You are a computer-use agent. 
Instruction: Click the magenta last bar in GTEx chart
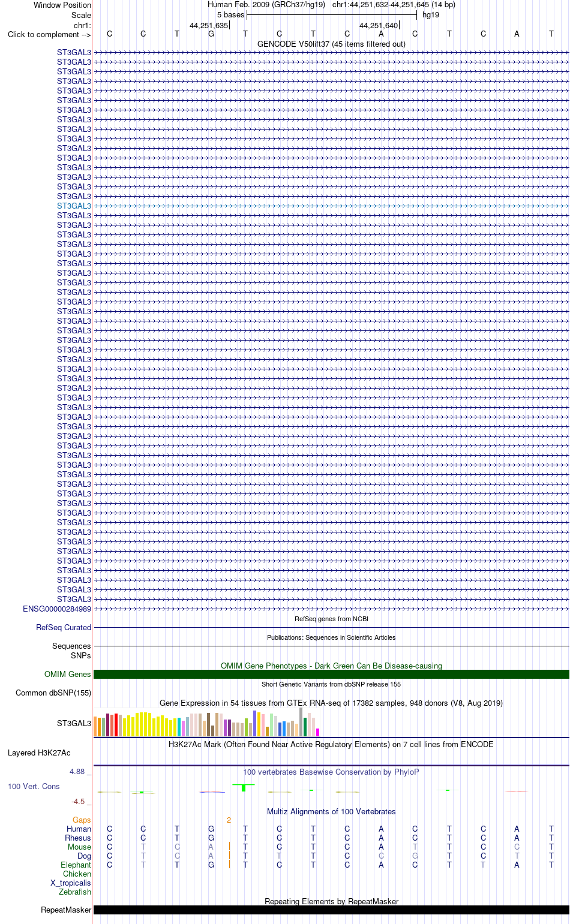(317, 732)
